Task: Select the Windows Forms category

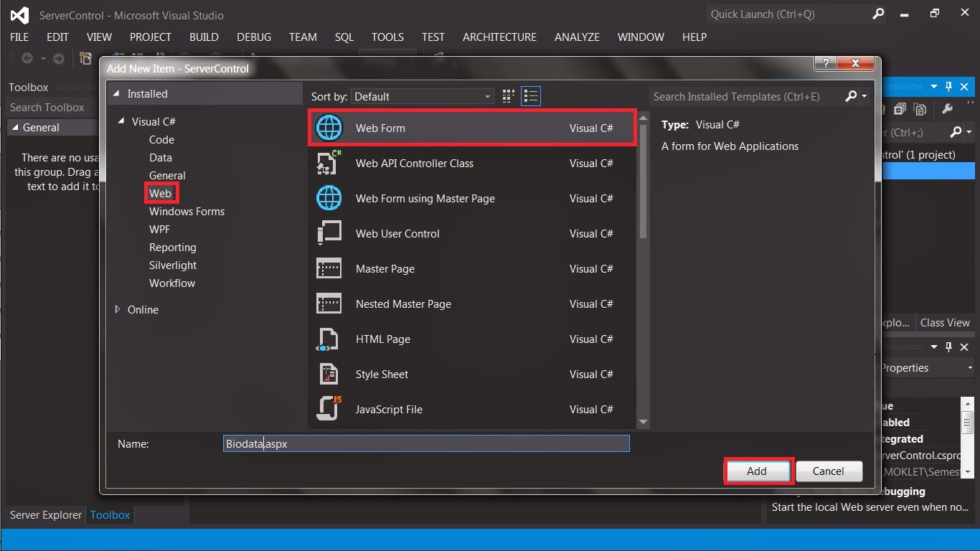Action: pos(187,212)
